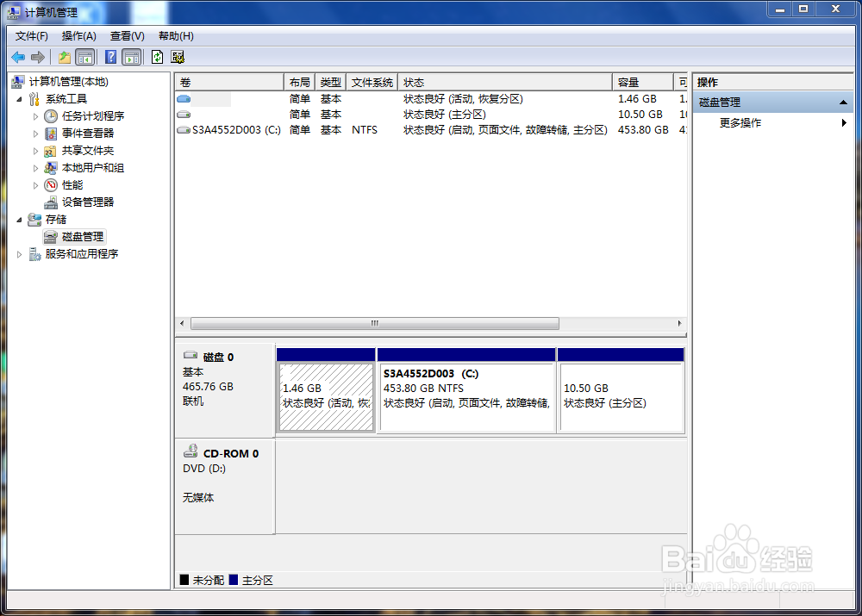Image resolution: width=862 pixels, height=616 pixels.
Task: Open the blue question mark Help icon
Action: click(110, 57)
